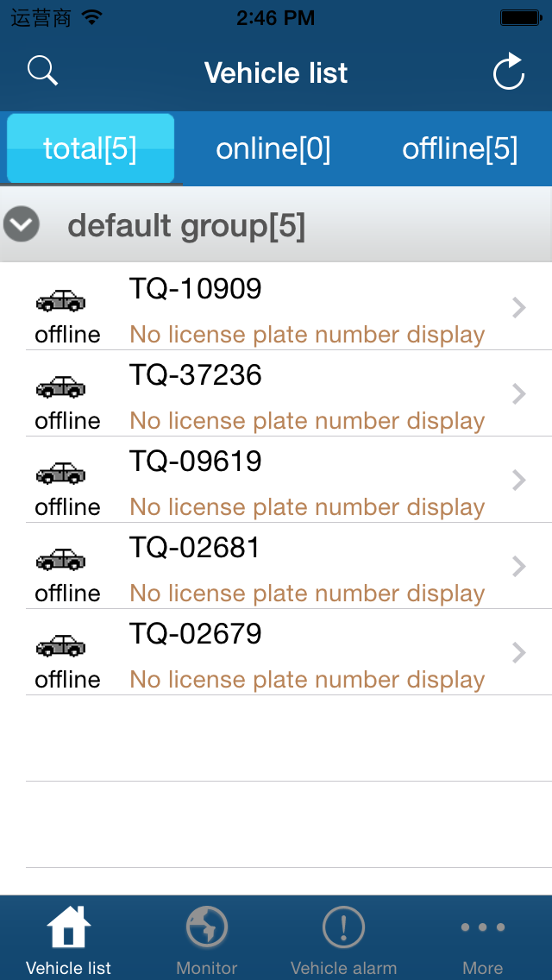Open details chevron for TQ-37236
Viewport: 552px width, 980px height.
(x=518, y=394)
